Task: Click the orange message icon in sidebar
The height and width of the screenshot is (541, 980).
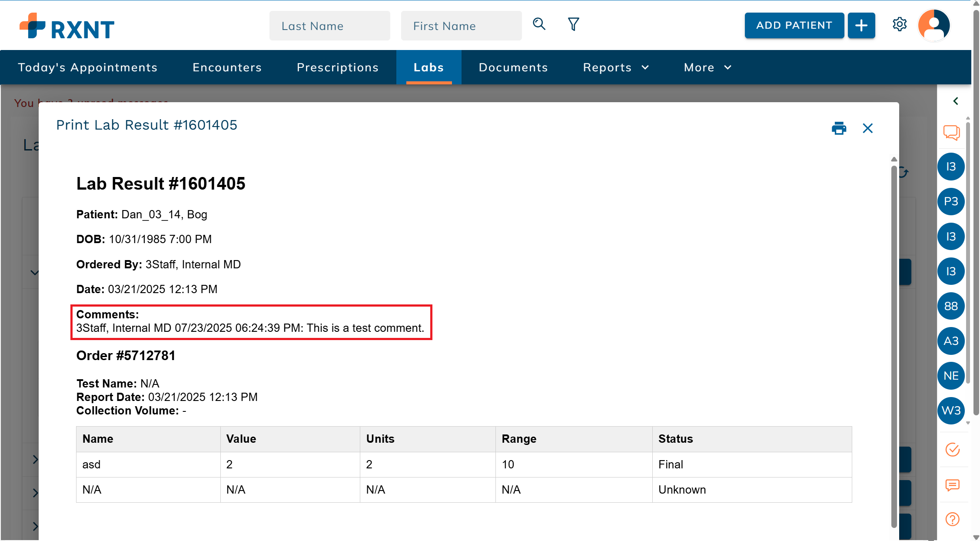Action: [952, 484]
